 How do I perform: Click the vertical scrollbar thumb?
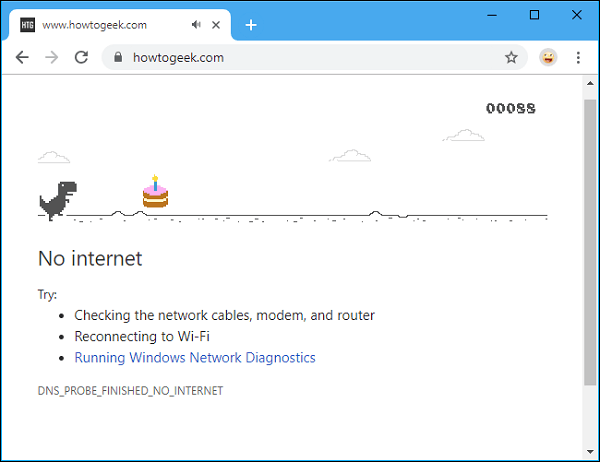590,240
